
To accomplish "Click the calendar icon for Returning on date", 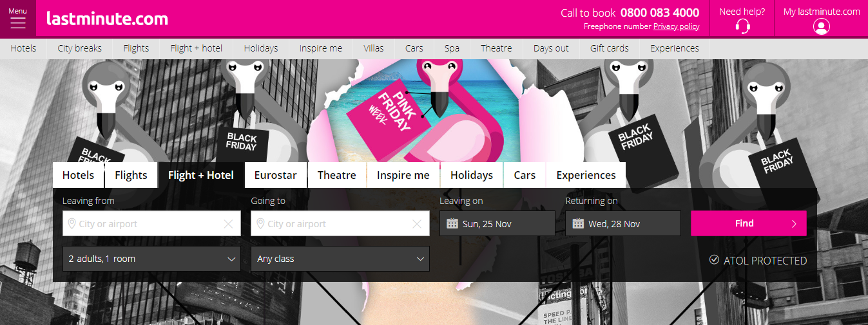I will (578, 223).
